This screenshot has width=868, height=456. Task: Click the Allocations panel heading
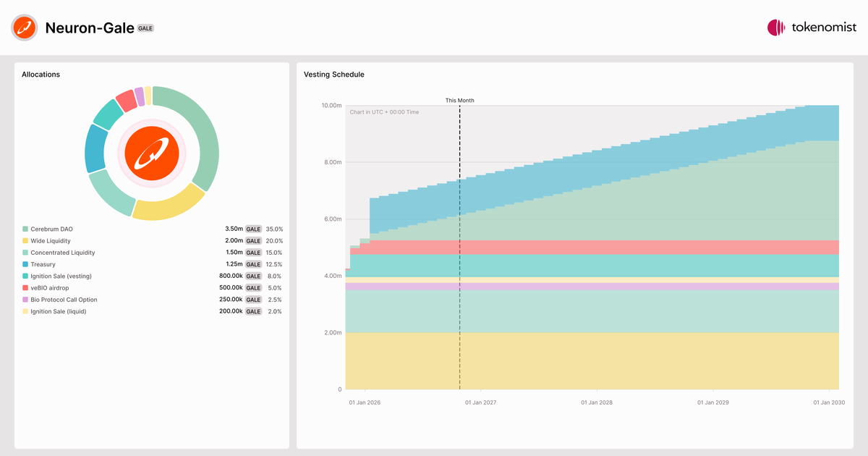(41, 75)
